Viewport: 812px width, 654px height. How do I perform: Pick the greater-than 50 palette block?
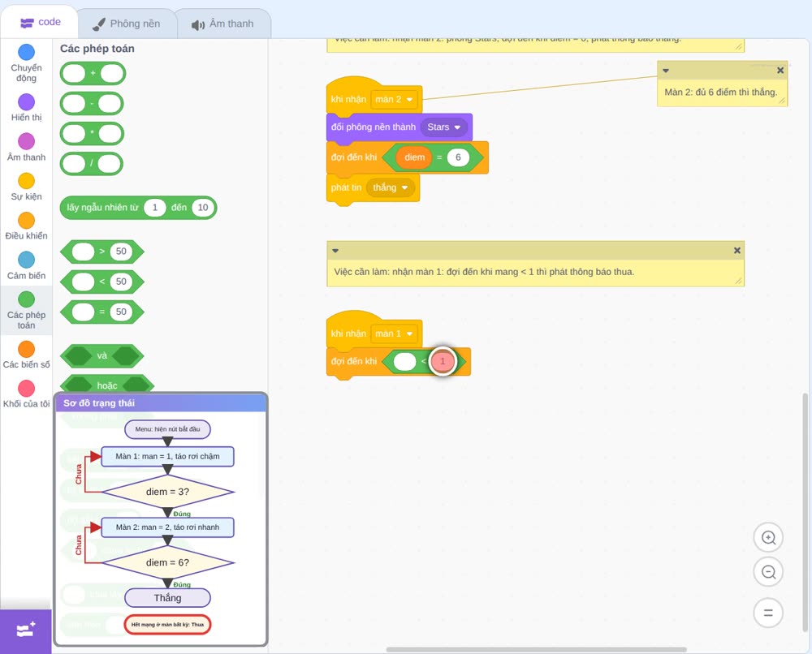pos(102,252)
